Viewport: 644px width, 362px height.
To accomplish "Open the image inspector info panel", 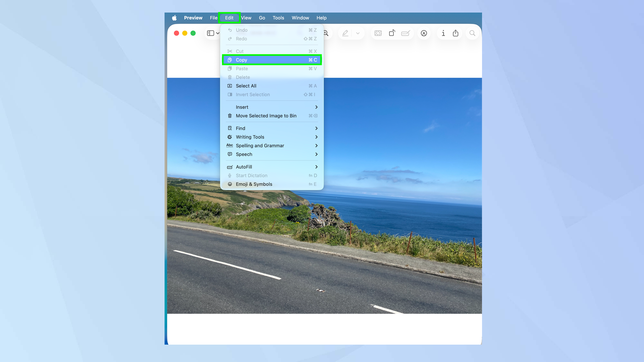I will [x=443, y=33].
